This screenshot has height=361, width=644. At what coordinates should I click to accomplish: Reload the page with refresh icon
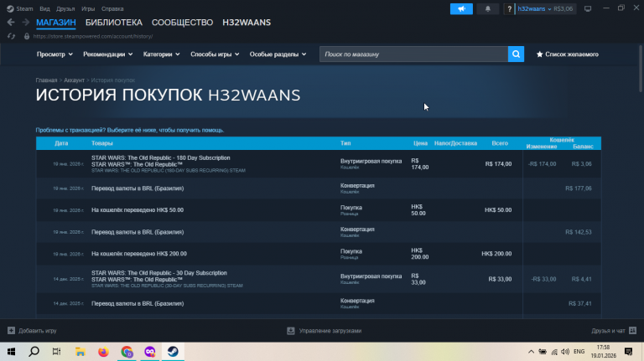pyautogui.click(x=11, y=36)
